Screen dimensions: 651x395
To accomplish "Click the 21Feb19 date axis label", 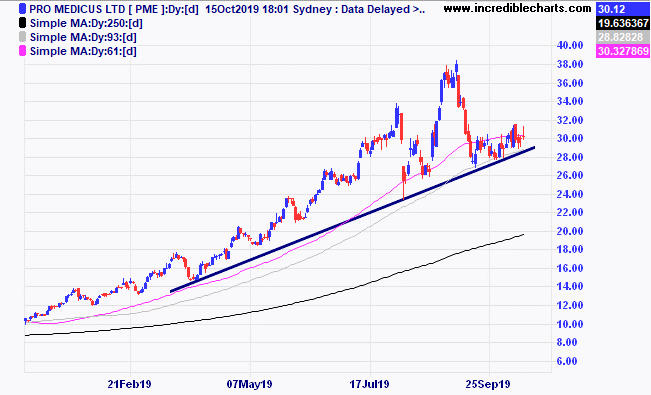I will point(130,384).
